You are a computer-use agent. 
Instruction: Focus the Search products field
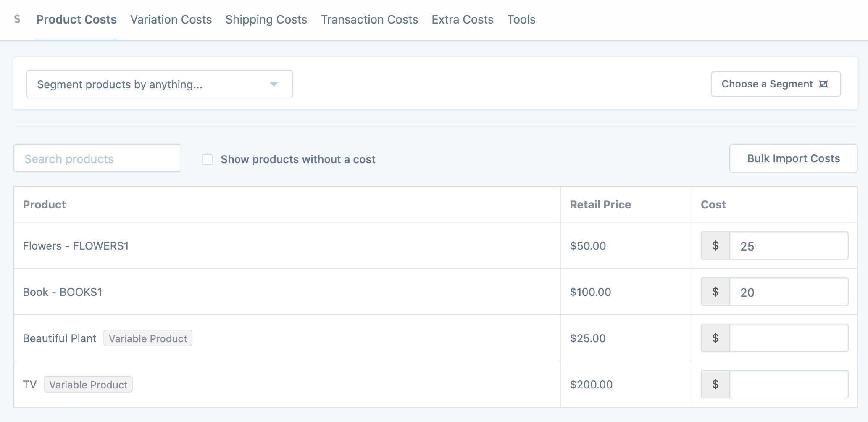click(x=97, y=158)
